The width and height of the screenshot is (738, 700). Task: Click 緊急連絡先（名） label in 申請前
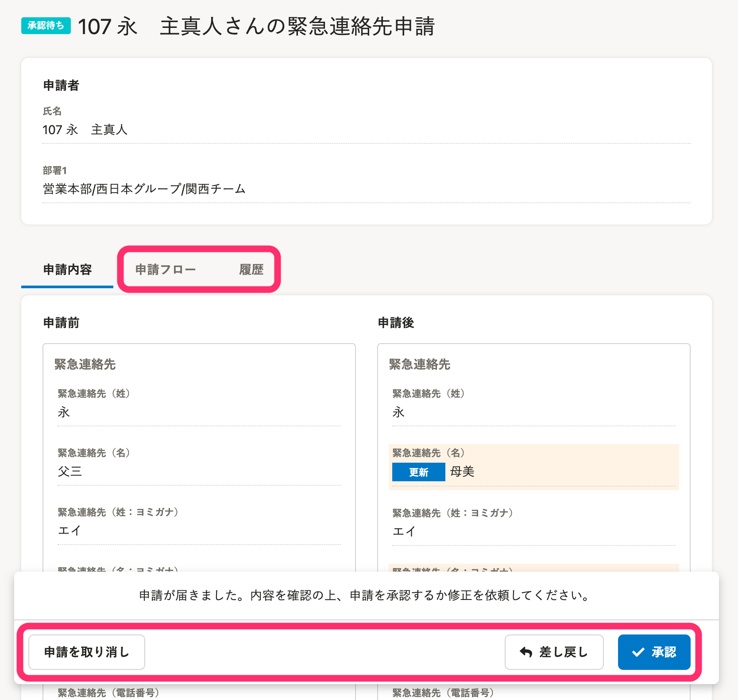(x=93, y=453)
